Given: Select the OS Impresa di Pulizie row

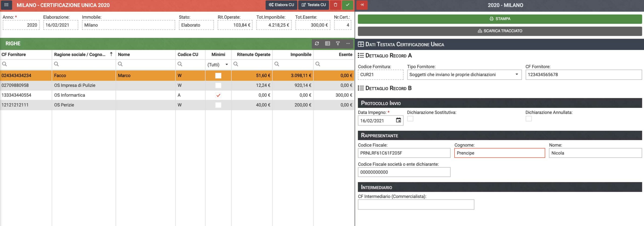Looking at the screenshot, I should click(177, 85).
